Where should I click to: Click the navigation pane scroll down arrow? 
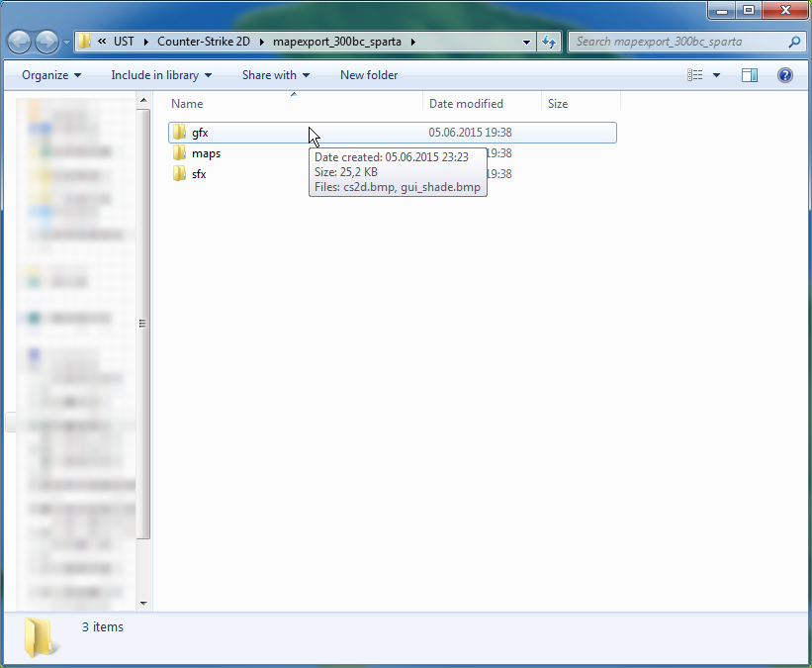143,604
